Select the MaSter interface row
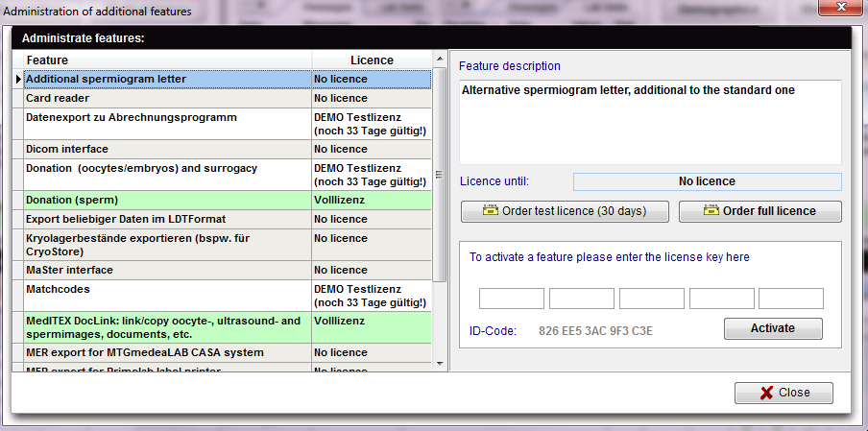The image size is (868, 431). pos(227,270)
